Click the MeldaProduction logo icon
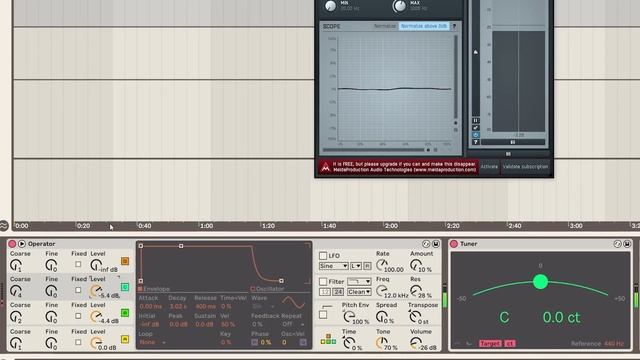Screen dimensions: 640x360 coord(325,167)
